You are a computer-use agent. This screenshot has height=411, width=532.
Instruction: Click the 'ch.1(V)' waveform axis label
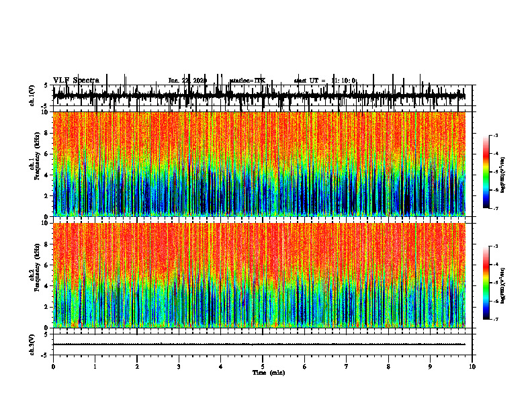(32, 95)
